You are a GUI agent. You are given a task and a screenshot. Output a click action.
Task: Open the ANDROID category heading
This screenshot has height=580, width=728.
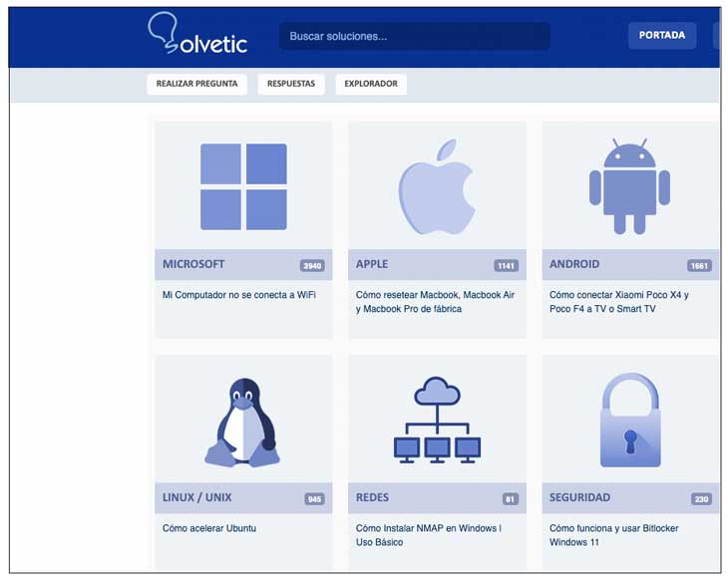[574, 264]
